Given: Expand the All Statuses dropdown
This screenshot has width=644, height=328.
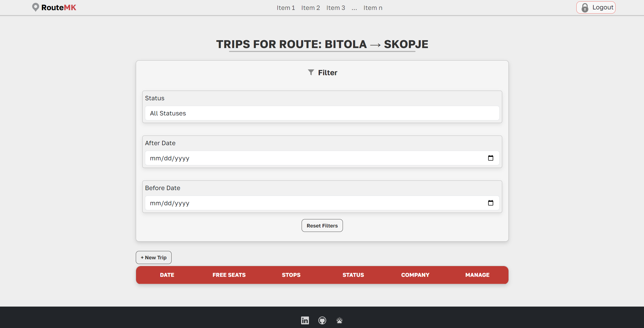Looking at the screenshot, I should (322, 113).
